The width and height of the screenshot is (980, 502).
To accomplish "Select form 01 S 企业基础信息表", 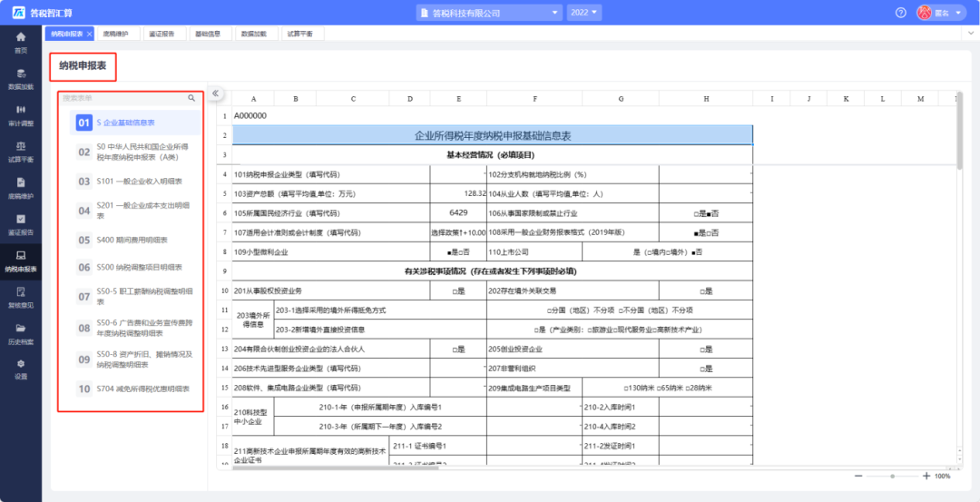I will (135, 123).
